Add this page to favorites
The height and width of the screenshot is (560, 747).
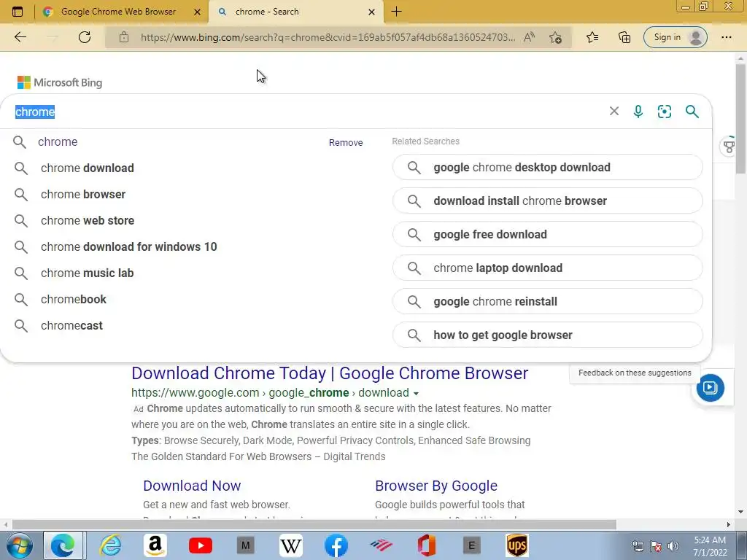[x=555, y=37]
